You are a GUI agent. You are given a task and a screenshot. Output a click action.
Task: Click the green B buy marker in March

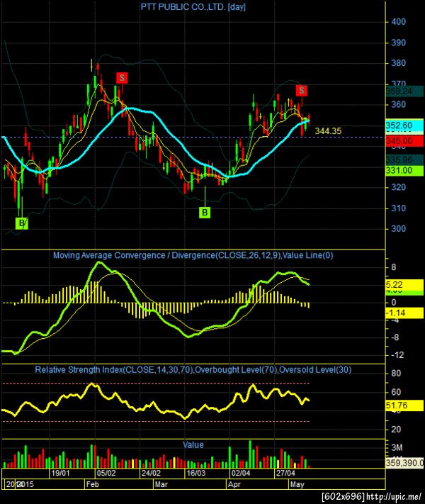tap(205, 213)
